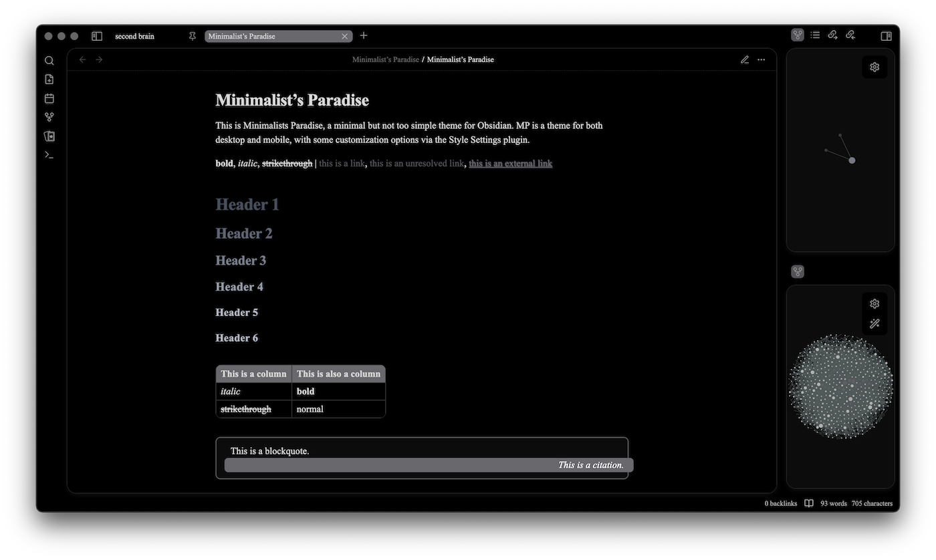Open today's daily note calendar icon
This screenshot has height=560, width=936.
click(49, 98)
